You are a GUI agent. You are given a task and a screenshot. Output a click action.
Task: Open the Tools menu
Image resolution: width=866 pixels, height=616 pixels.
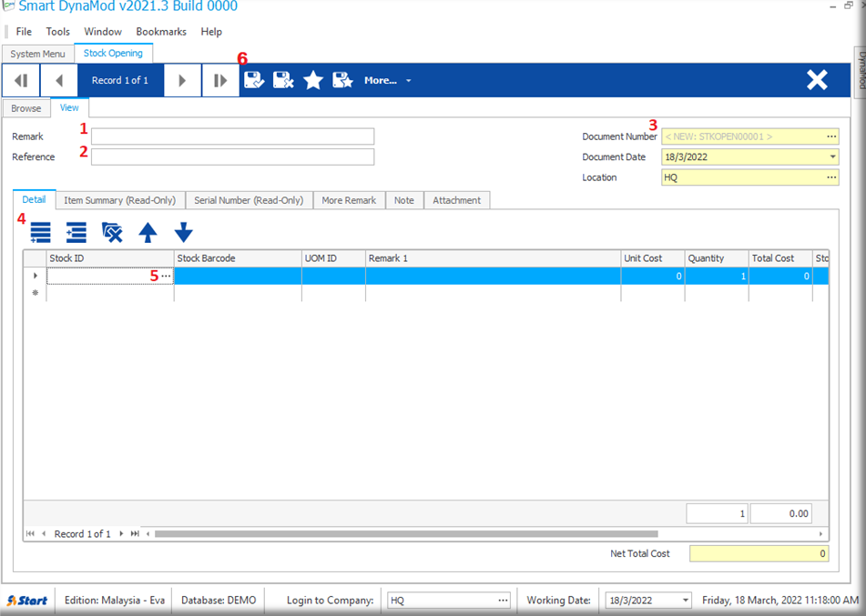coord(57,32)
